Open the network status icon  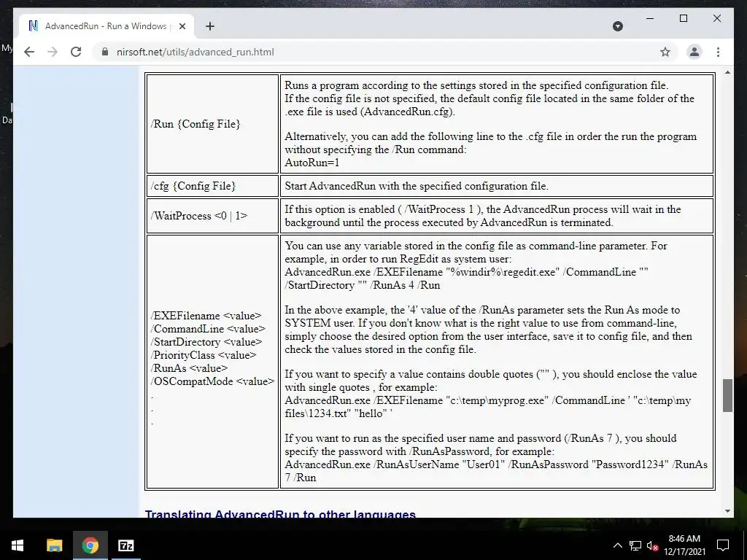[635, 545]
